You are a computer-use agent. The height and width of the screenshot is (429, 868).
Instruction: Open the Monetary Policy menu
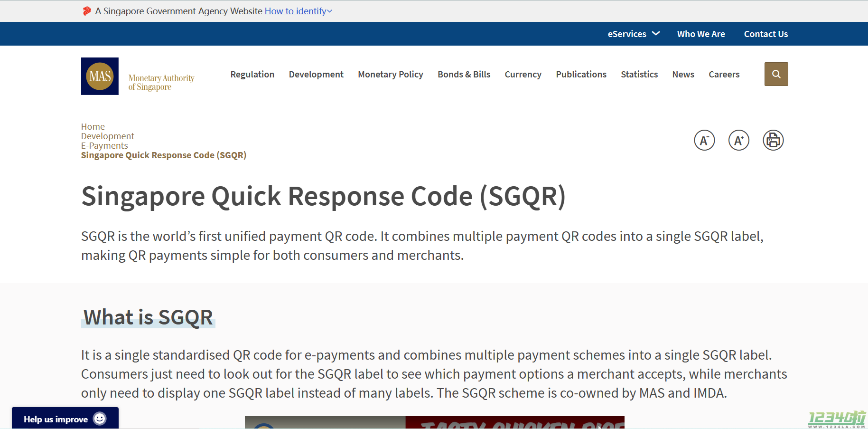click(391, 74)
